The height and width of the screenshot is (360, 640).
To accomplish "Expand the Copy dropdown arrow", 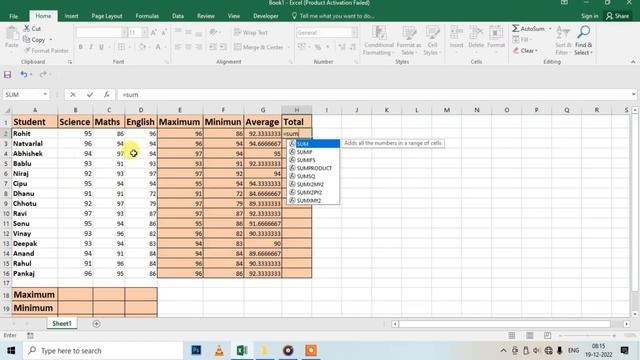I will (51, 40).
